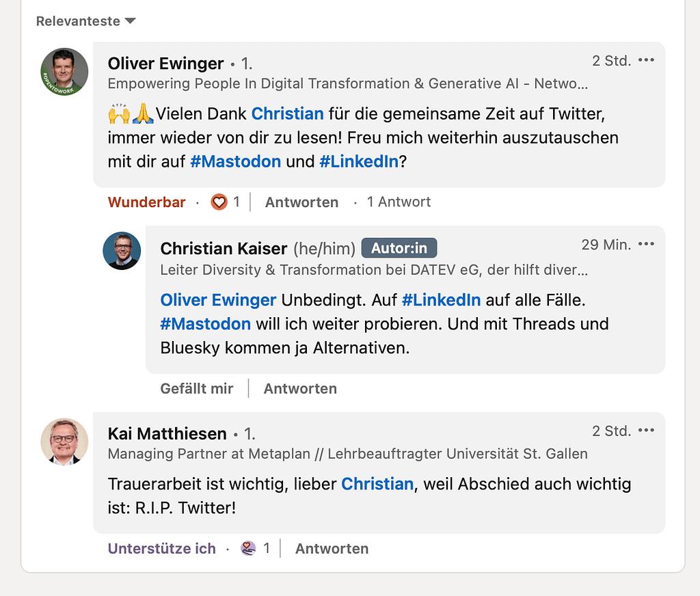Click Antworten under Kai Matthiesen's comment
700x596 pixels.
tap(332, 549)
